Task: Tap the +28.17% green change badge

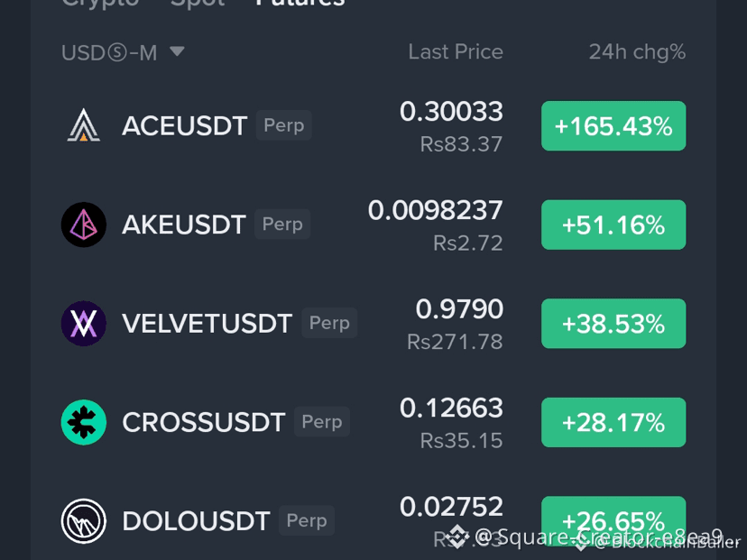Action: coord(613,422)
